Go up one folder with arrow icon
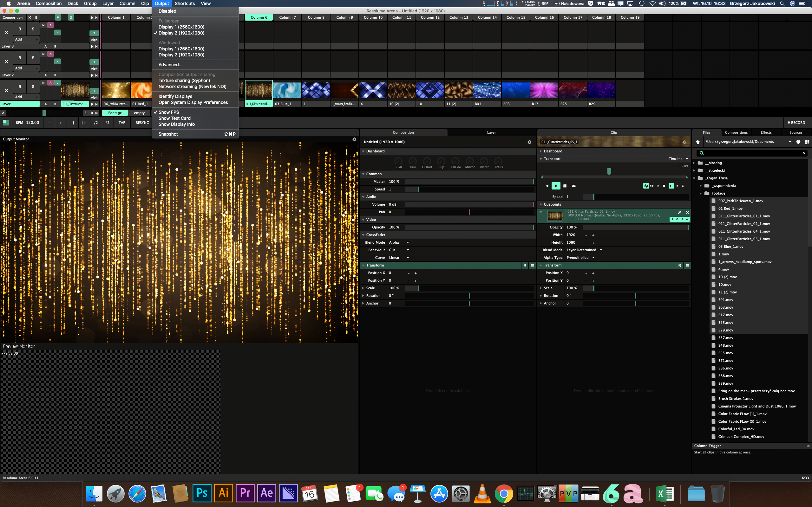Screen dimensions: 812x507 [697, 142]
